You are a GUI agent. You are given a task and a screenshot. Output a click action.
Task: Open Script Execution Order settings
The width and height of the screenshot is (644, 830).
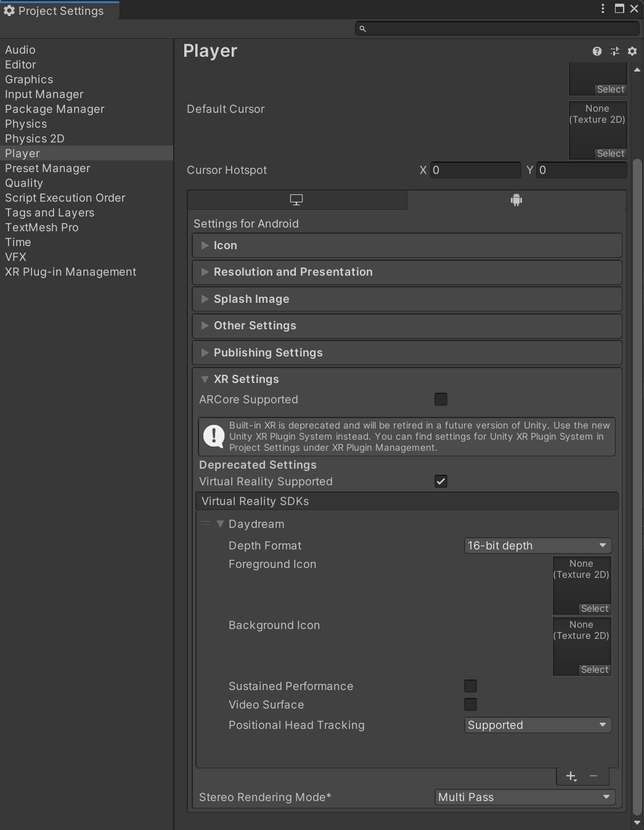pos(86,198)
